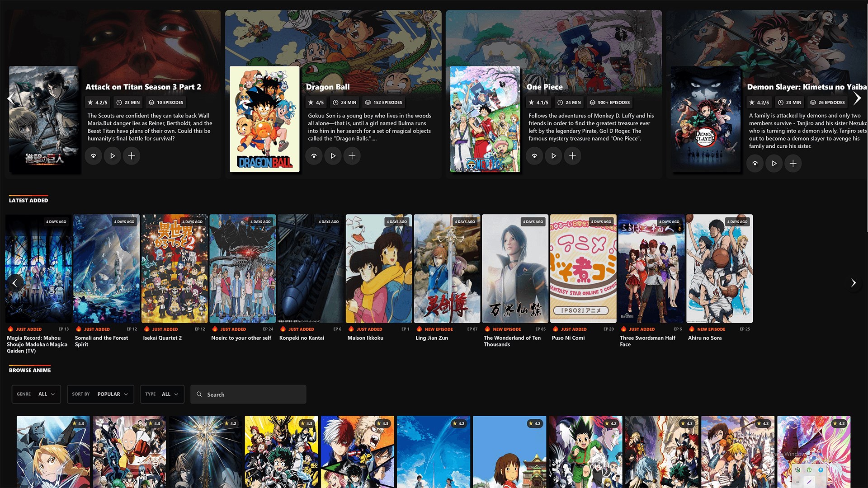The height and width of the screenshot is (488, 868).
Task: Open the Genre dropdown filter
Action: [36, 394]
